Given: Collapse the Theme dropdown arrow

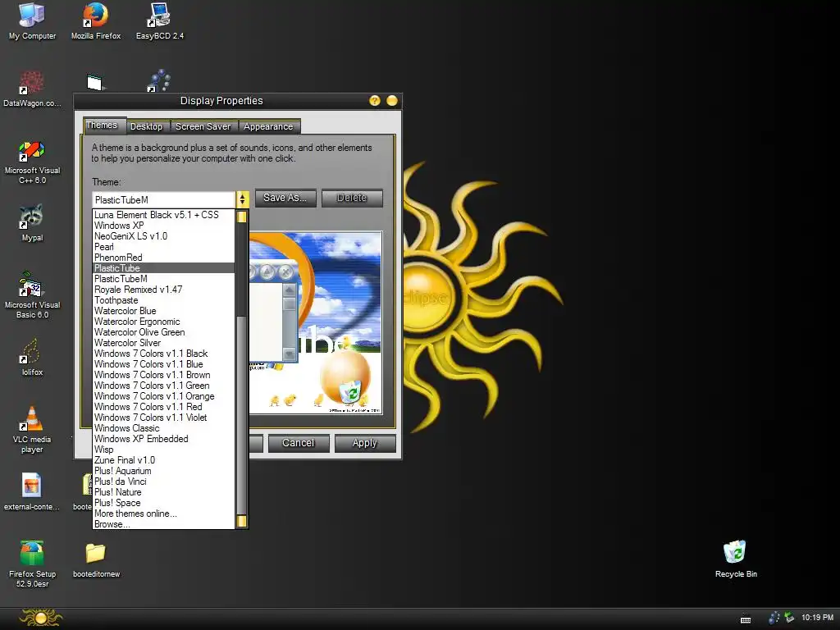Looking at the screenshot, I should coord(242,199).
